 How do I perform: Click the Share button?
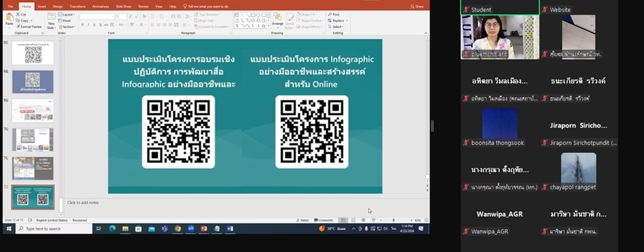click(x=417, y=6)
